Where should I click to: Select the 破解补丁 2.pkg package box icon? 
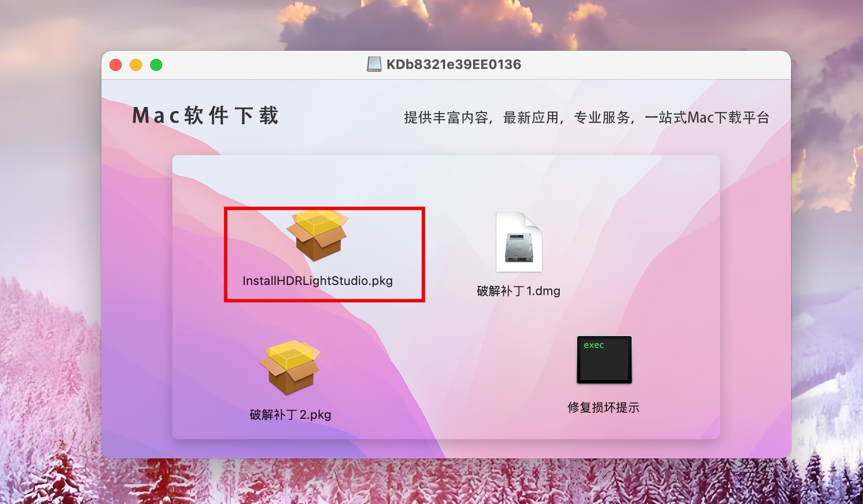point(290,368)
